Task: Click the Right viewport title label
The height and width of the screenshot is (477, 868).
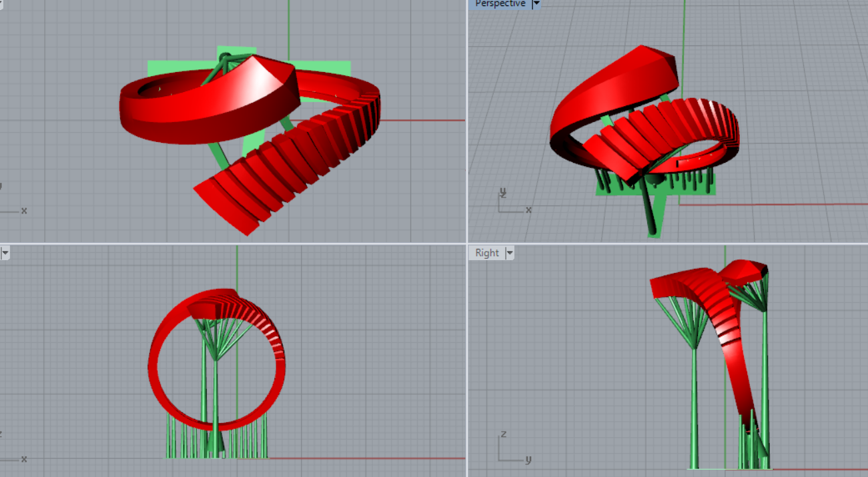Action: coord(486,253)
